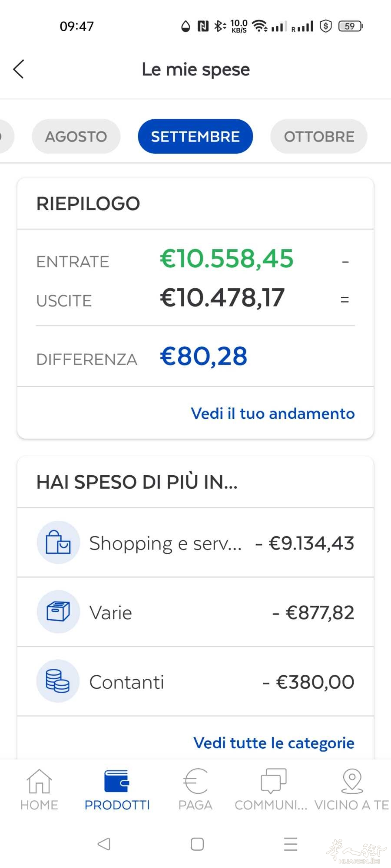
Task: Open the Vedi tutte le categorie link
Action: pyautogui.click(x=274, y=743)
